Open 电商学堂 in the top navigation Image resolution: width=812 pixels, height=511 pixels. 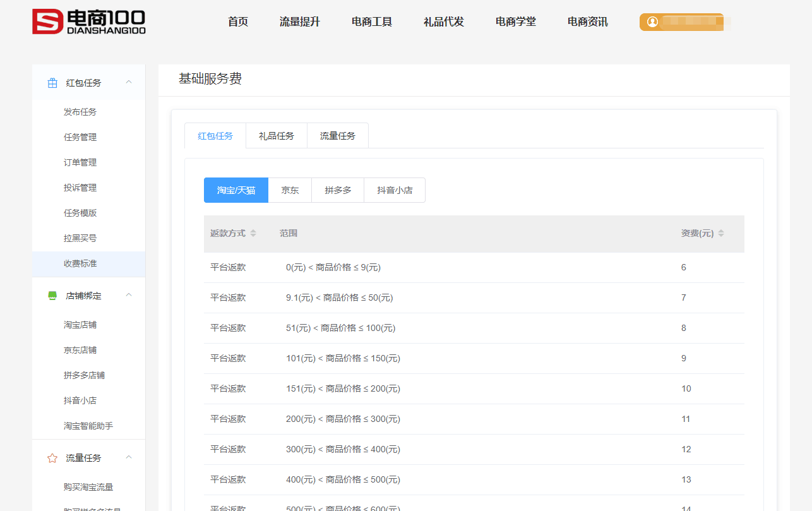point(516,21)
